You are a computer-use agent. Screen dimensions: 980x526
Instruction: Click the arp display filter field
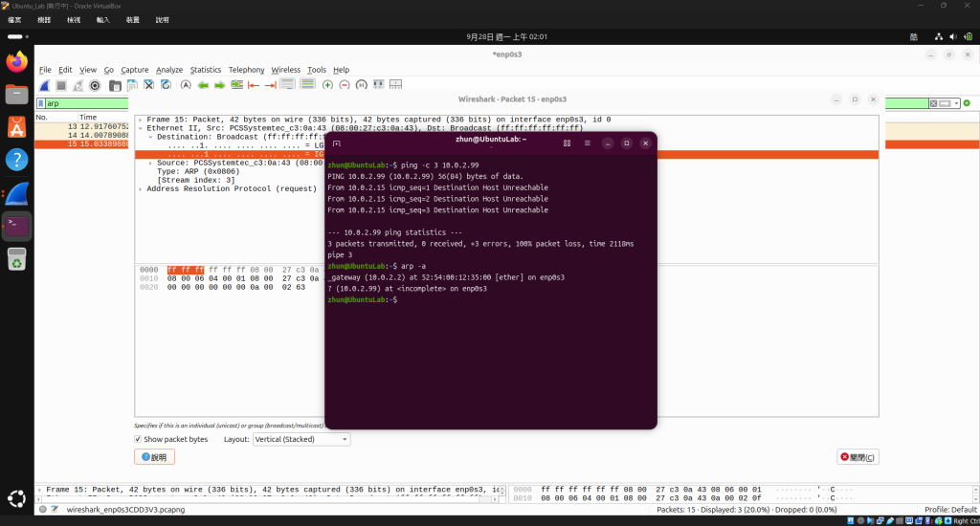[87, 103]
